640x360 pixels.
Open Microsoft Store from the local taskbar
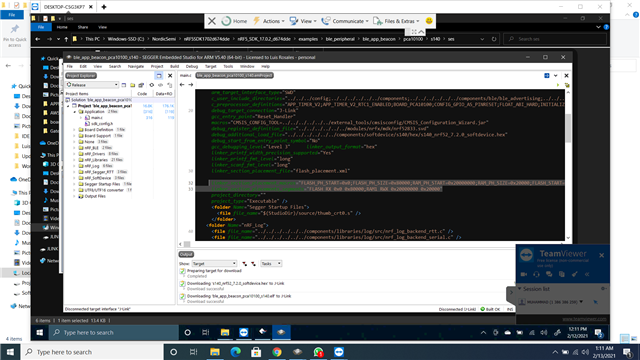(256, 352)
